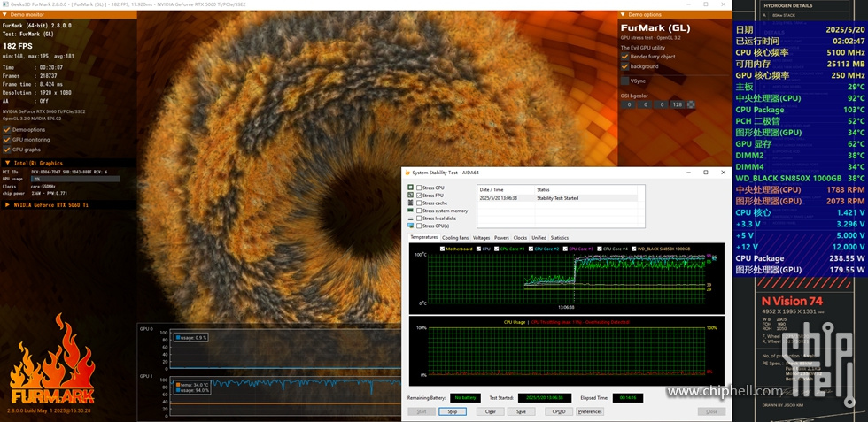Viewport: 868px width, 422px height.
Task: Toggle the WD_BLACK SN850X 1000GB graph checkbox
Action: (x=634, y=249)
